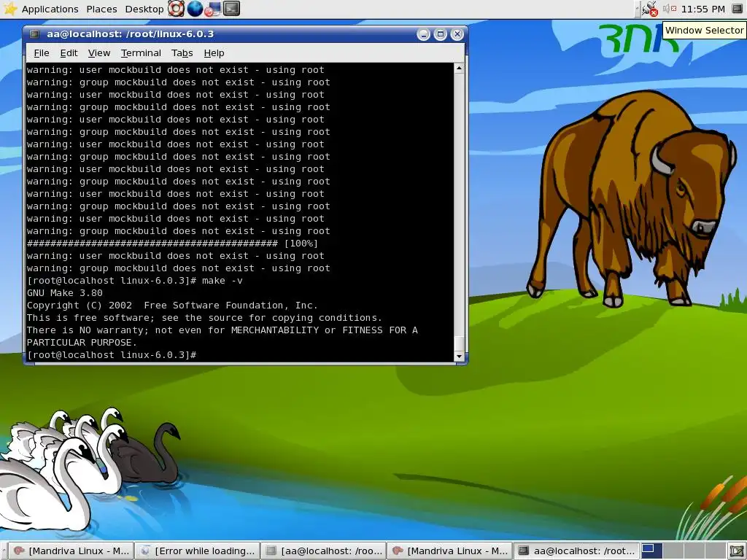Launch the terminal icon on the top panel
This screenshot has width=747, height=560.
231,9
